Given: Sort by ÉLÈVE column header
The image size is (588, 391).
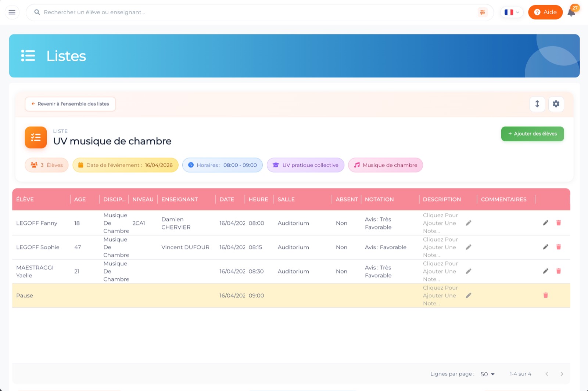Looking at the screenshot, I should (25, 199).
